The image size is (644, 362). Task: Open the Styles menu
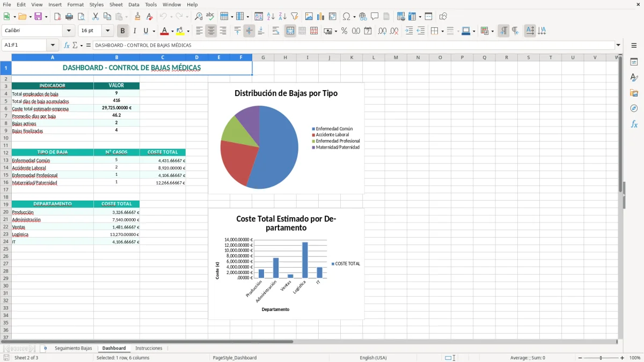pos(97,4)
